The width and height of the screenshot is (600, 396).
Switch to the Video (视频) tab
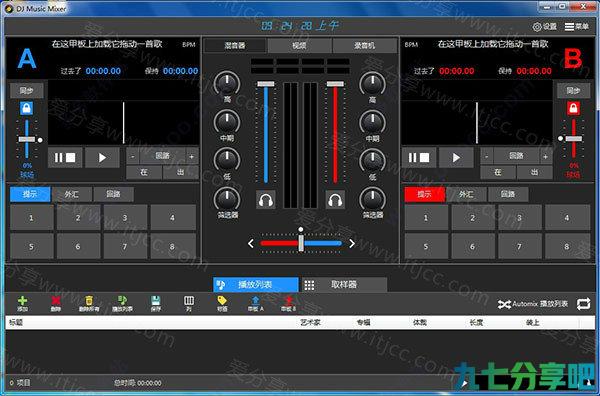pos(300,46)
